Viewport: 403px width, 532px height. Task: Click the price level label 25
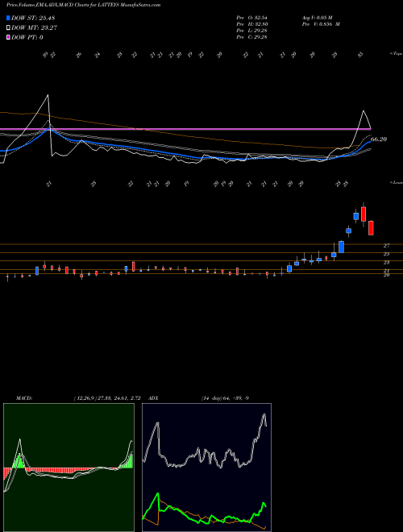386,254
